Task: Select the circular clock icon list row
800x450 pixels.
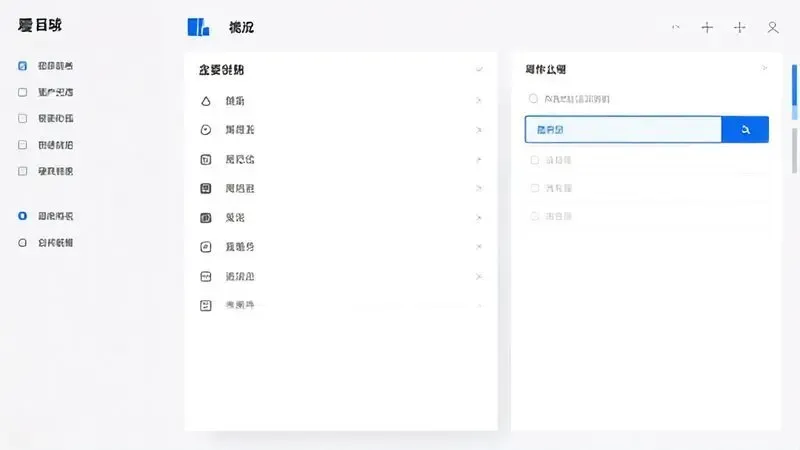Action: pyautogui.click(x=341, y=130)
